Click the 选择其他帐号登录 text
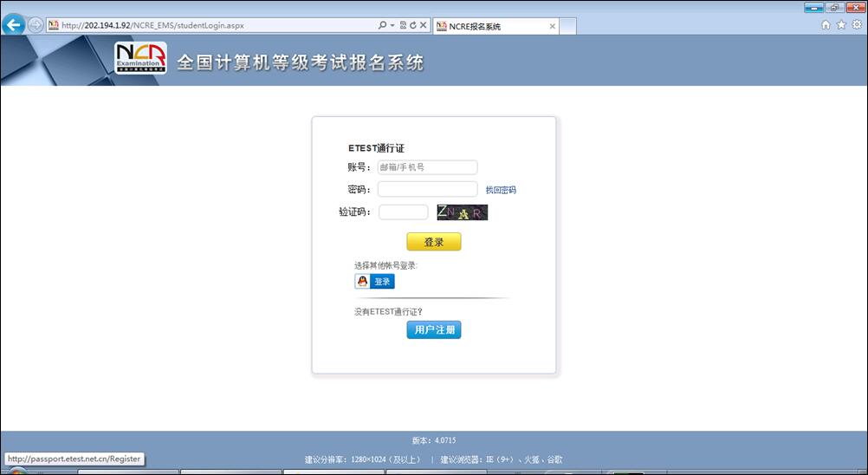Screen dimensions: 868x475 (385, 266)
